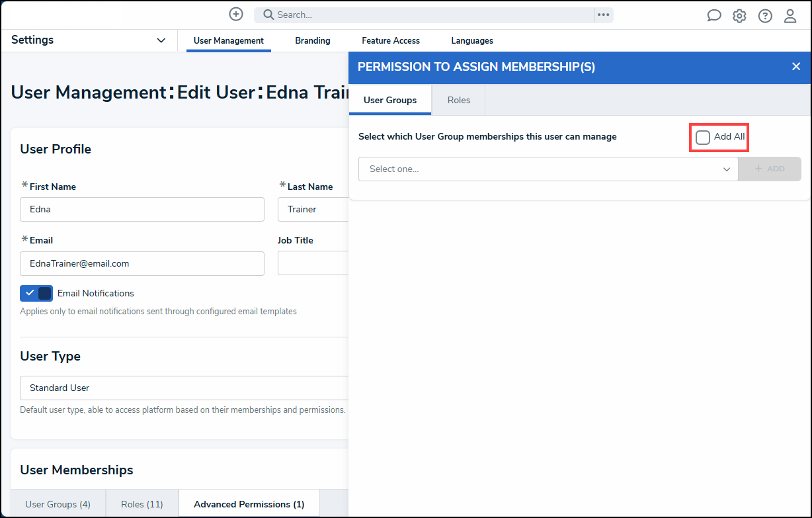The height and width of the screenshot is (518, 812).
Task: Check the Add All checkbox
Action: 703,137
